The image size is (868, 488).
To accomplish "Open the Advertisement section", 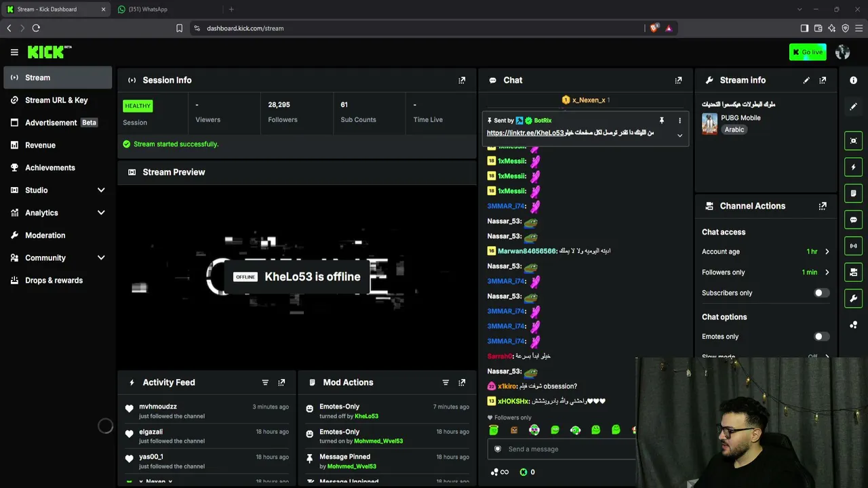I will pos(58,123).
